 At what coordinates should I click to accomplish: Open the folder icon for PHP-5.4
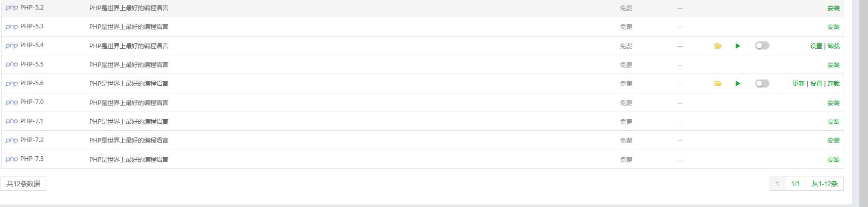point(717,46)
